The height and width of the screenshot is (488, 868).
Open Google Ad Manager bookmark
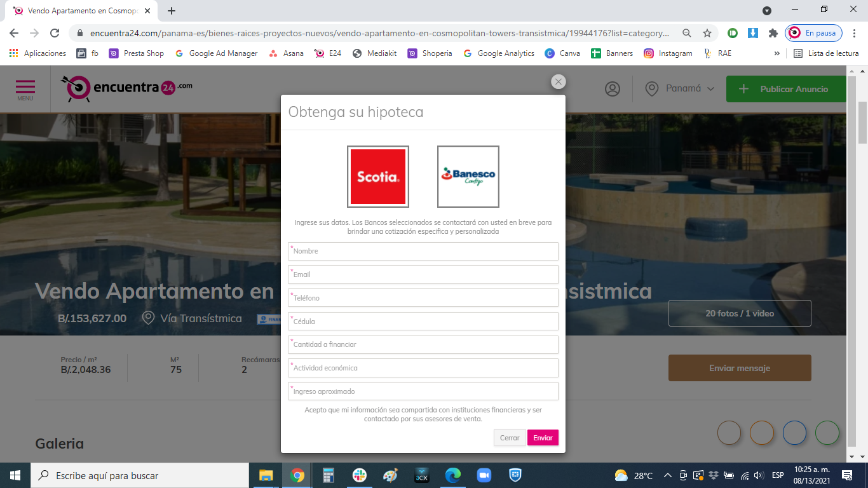pyautogui.click(x=217, y=53)
